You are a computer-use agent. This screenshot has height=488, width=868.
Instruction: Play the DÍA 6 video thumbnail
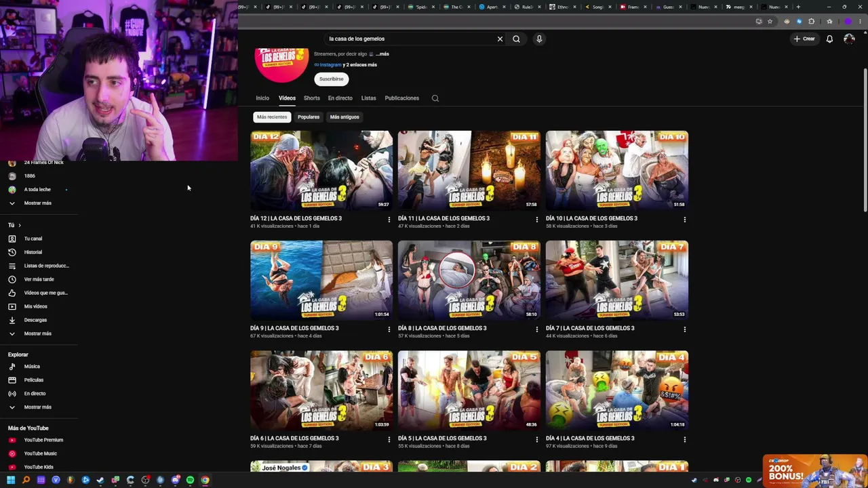[x=321, y=390]
